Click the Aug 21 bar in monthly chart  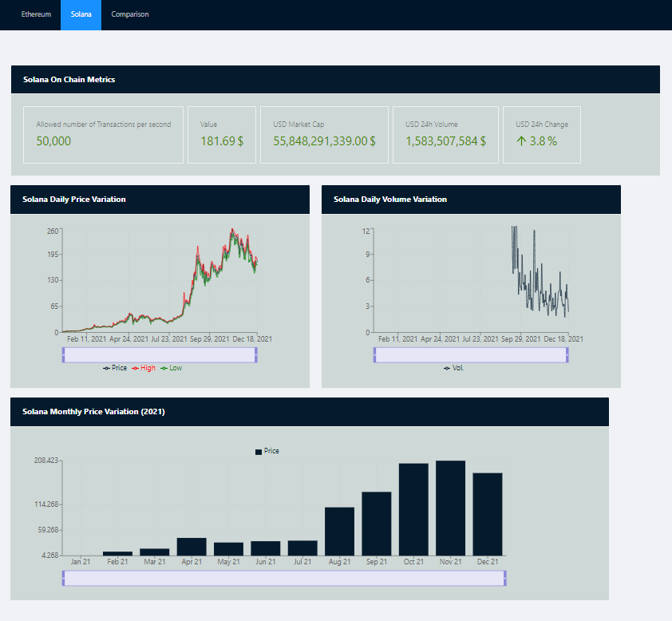[339, 532]
